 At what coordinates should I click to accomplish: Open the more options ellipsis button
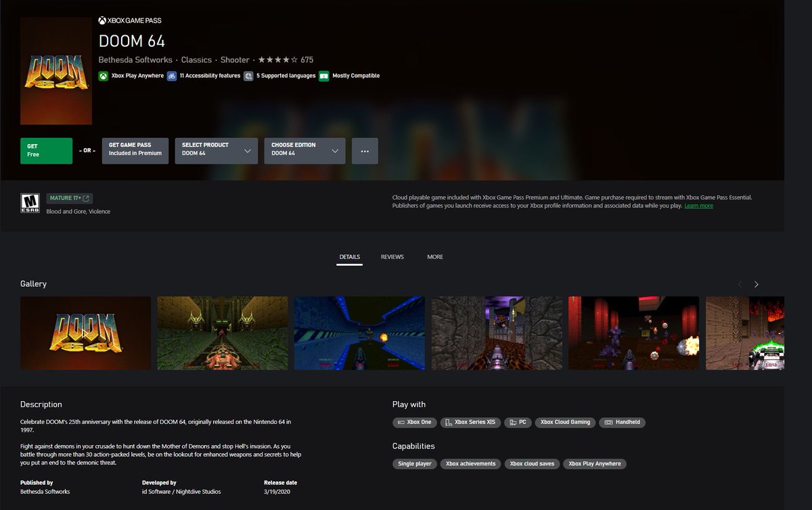click(365, 151)
